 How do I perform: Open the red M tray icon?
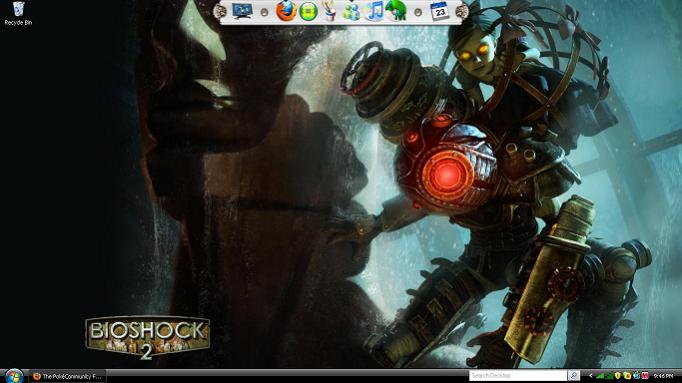(645, 376)
